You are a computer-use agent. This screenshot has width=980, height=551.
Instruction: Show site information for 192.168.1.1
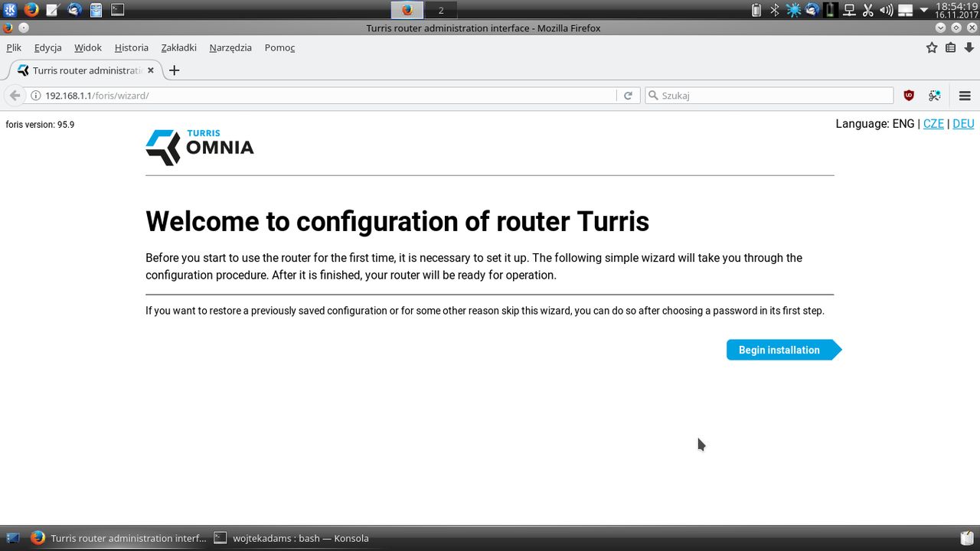pyautogui.click(x=35, y=96)
